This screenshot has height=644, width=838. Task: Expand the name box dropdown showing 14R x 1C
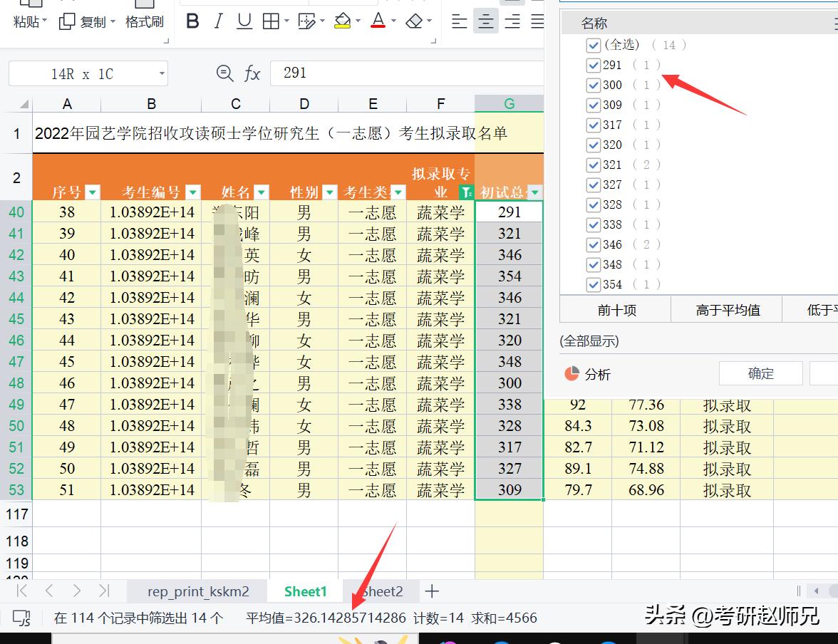(x=162, y=73)
